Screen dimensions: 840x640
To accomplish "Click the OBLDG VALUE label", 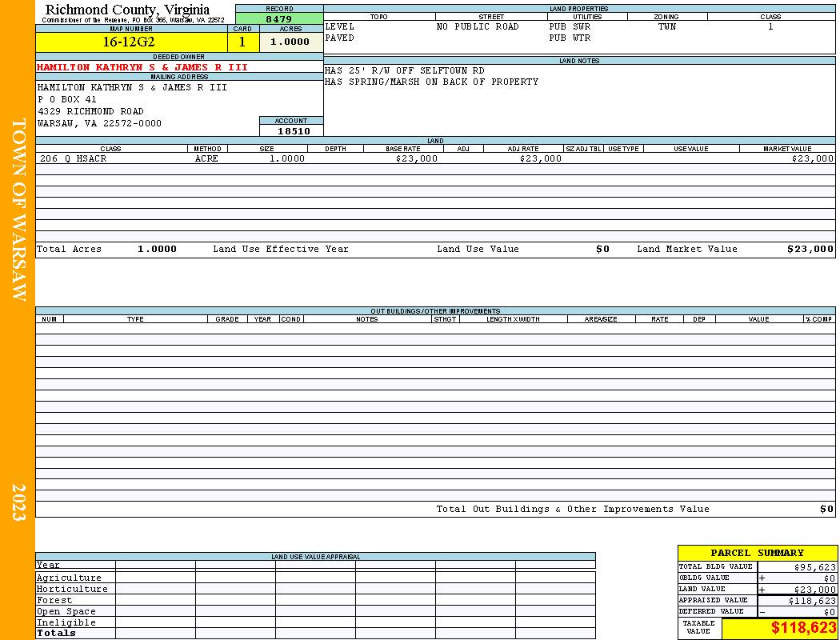I will 704,578.
